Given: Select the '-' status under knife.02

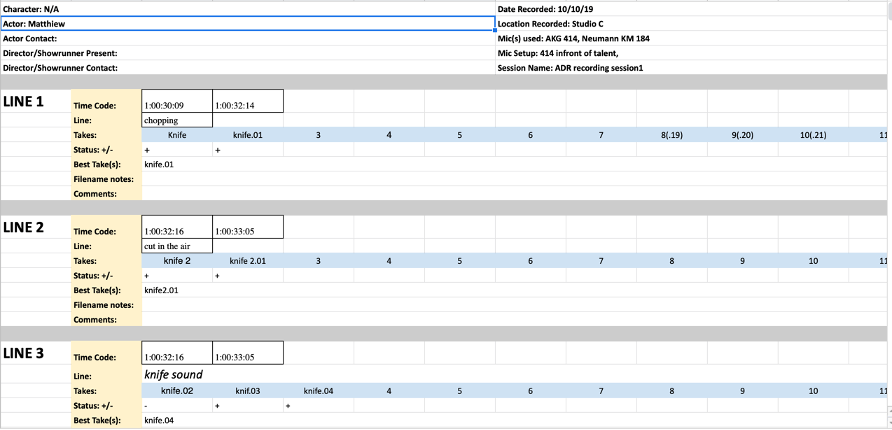Looking at the screenshot, I should point(177,406).
